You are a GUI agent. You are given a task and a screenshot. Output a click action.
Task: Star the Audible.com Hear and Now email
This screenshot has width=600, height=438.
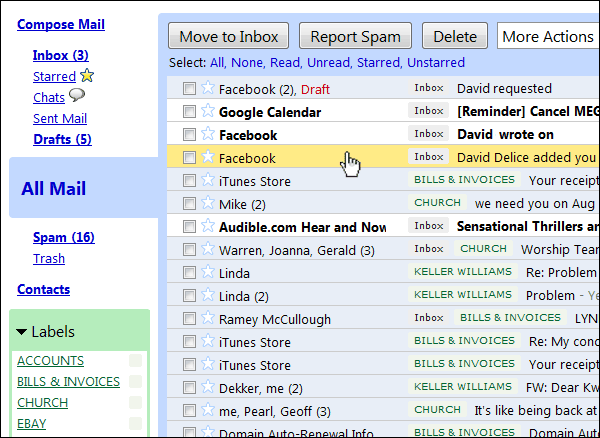[208, 226]
